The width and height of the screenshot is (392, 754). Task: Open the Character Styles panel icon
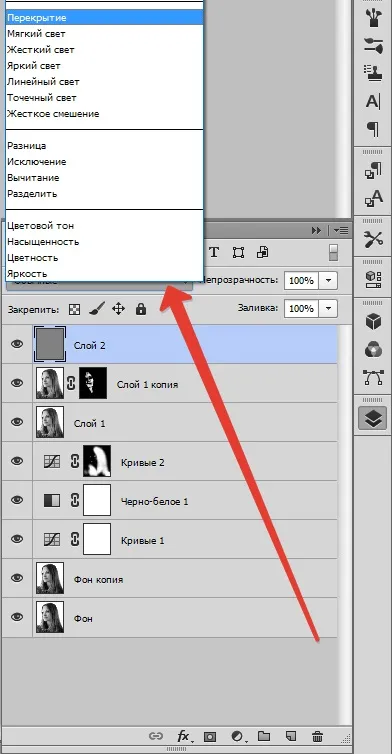373,198
